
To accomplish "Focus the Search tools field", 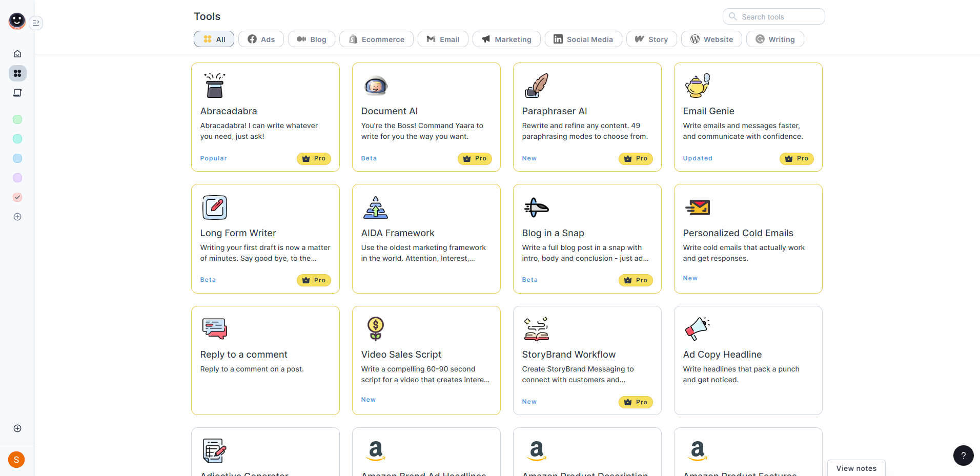I will [773, 16].
